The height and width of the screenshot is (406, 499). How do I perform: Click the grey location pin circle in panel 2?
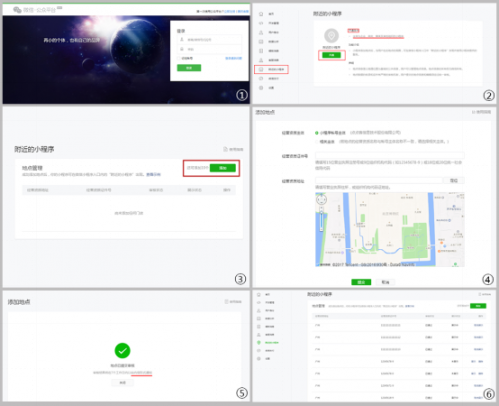click(331, 36)
